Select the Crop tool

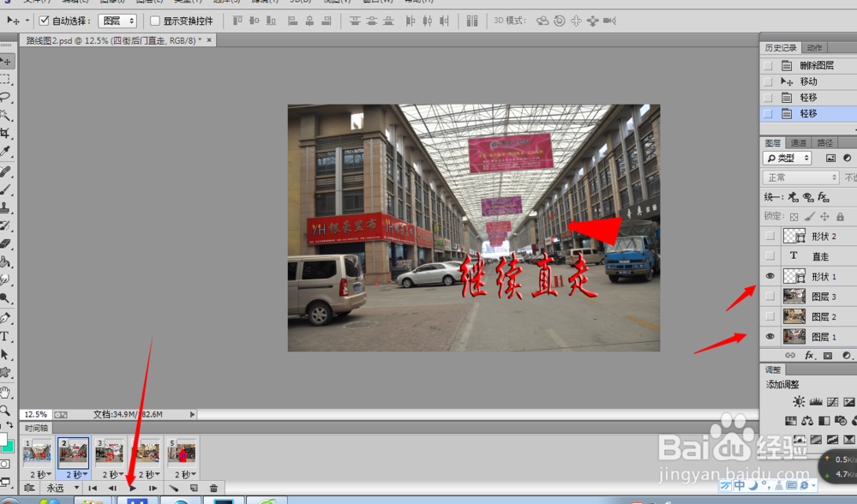pos(5,133)
